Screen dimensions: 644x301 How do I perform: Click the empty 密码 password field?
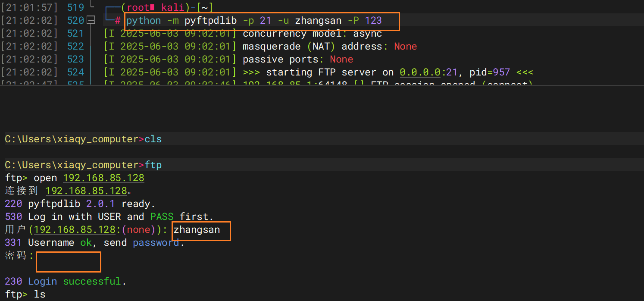click(x=68, y=262)
